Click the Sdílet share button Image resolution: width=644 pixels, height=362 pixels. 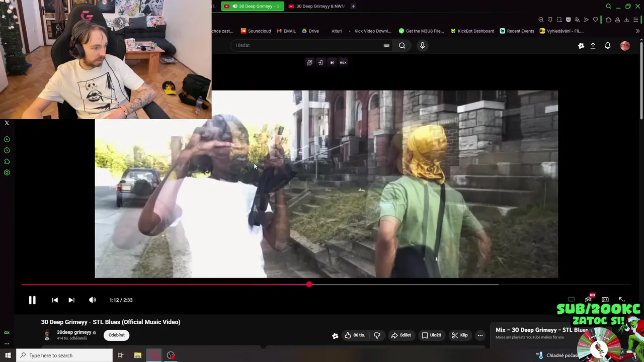(401, 335)
